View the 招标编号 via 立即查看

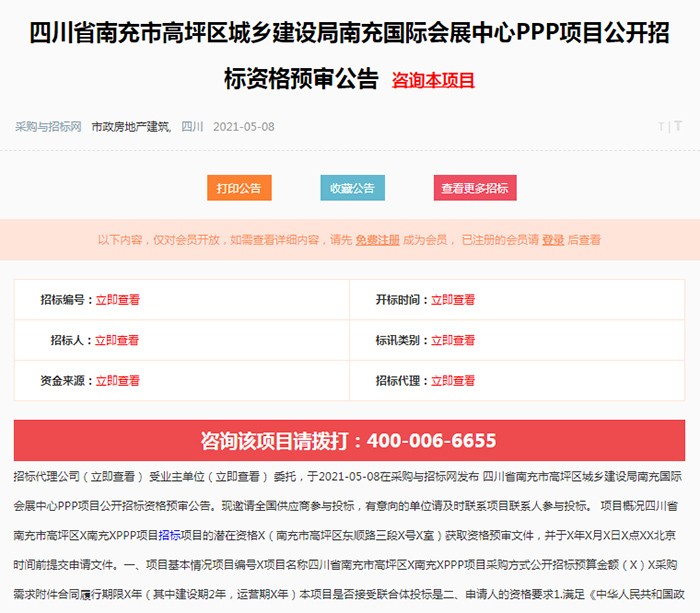pyautogui.click(x=117, y=300)
